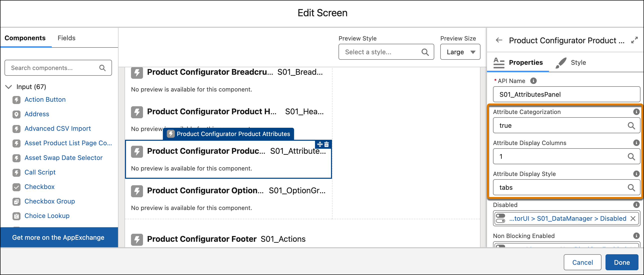Image resolution: width=644 pixels, height=275 pixels.
Task: Expand the properties panel with expand icon
Action: [634, 40]
